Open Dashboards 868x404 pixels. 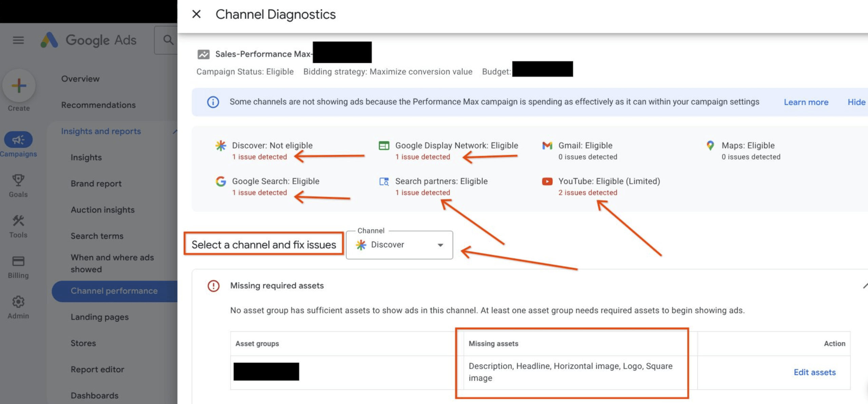95,396
